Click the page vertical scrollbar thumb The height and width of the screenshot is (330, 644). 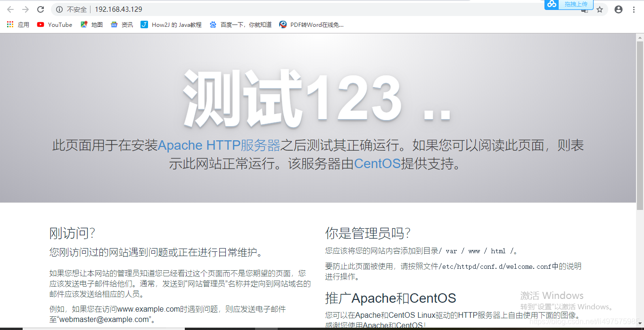640,125
